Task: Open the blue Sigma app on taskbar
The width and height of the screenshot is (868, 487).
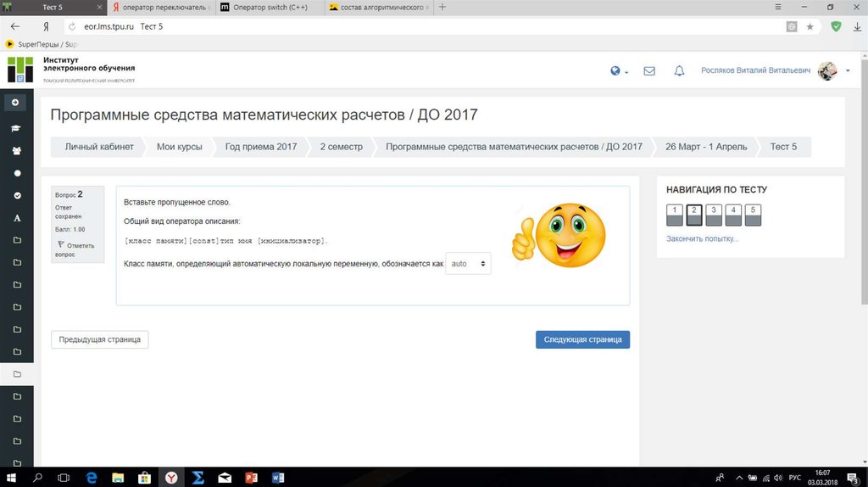Action: (198, 478)
